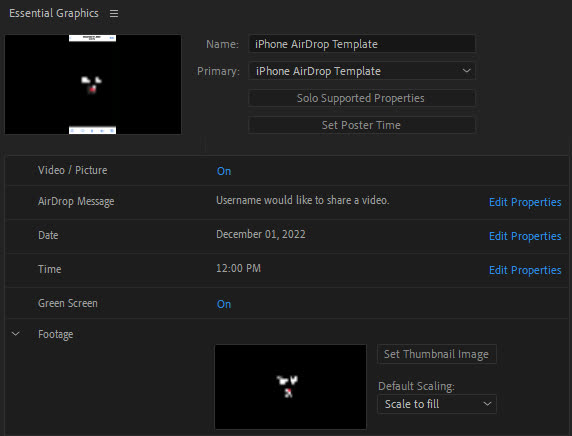This screenshot has width=572, height=436.
Task: Open the Default Scaling dropdown
Action: pyautogui.click(x=437, y=404)
